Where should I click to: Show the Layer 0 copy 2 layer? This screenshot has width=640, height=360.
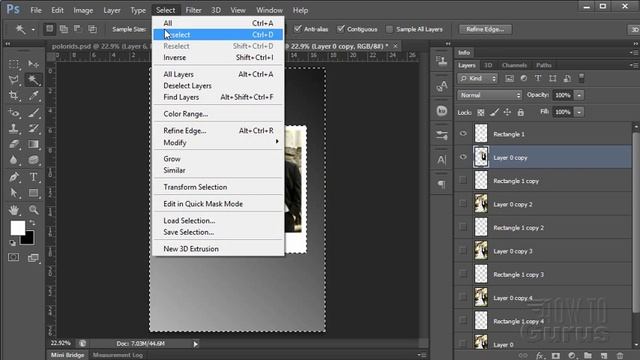[x=463, y=203]
